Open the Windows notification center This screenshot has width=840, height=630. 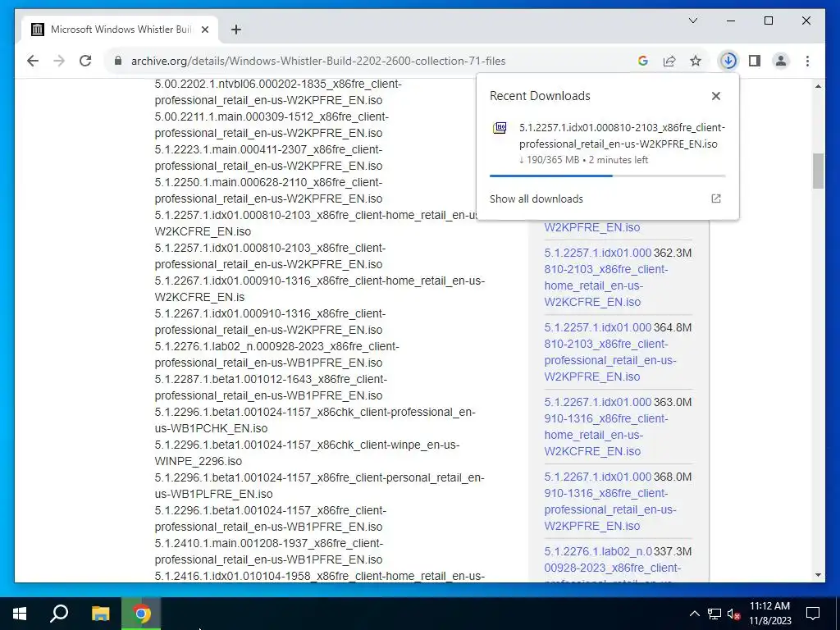tap(813, 614)
